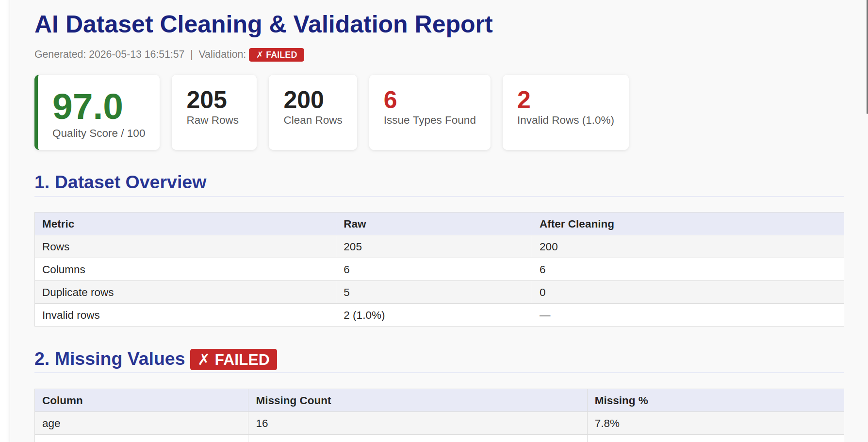
Task: Click the Dataset Overview section heading
Action: click(120, 182)
